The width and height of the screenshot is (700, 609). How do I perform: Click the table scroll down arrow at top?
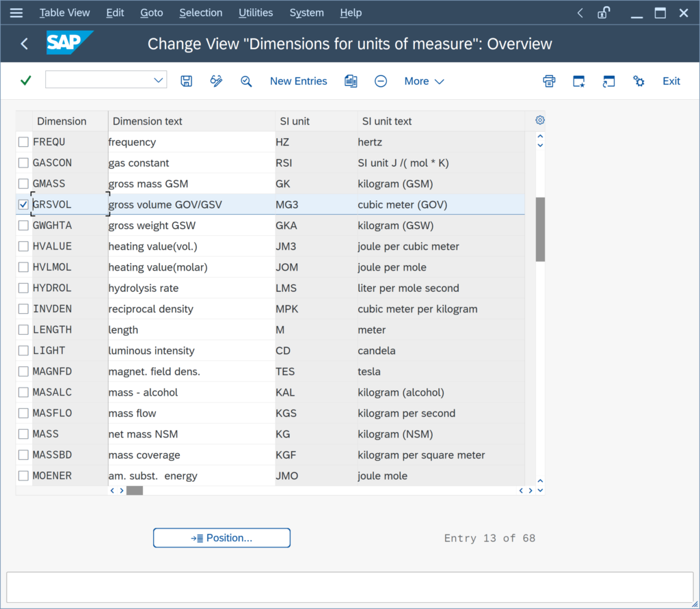[540, 145]
